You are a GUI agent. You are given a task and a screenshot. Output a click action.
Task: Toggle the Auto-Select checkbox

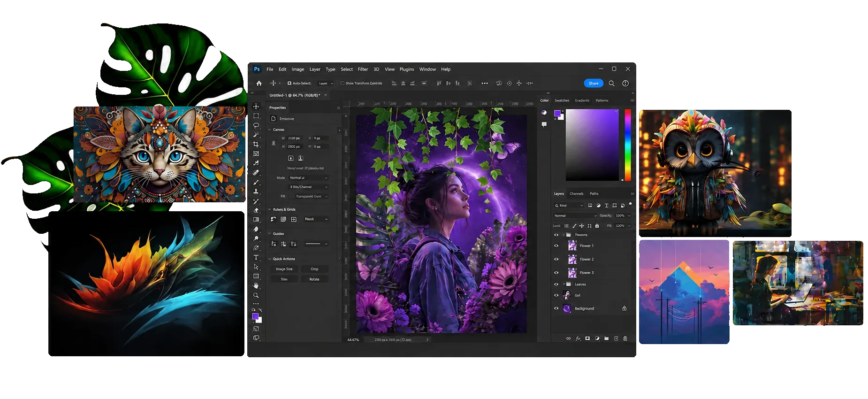click(x=289, y=83)
